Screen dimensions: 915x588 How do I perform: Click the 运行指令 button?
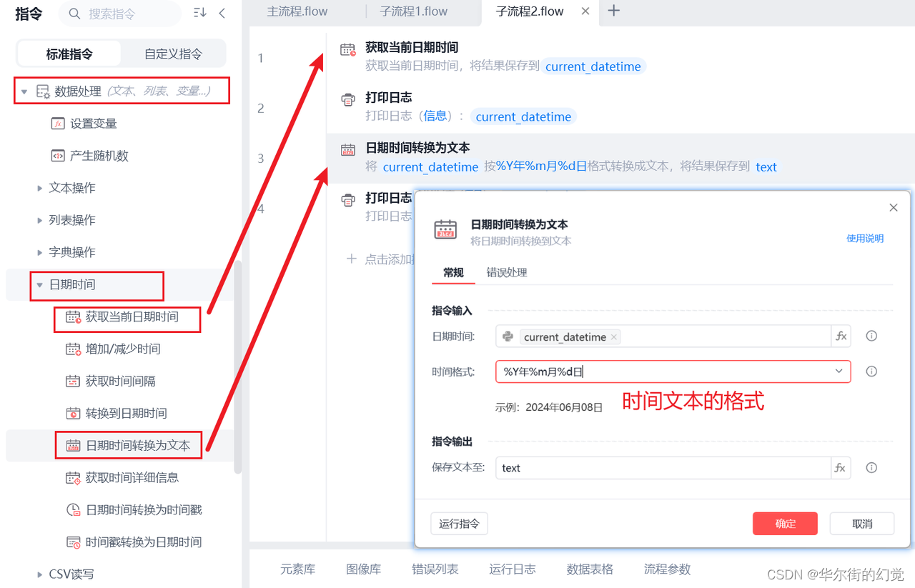pos(459,524)
